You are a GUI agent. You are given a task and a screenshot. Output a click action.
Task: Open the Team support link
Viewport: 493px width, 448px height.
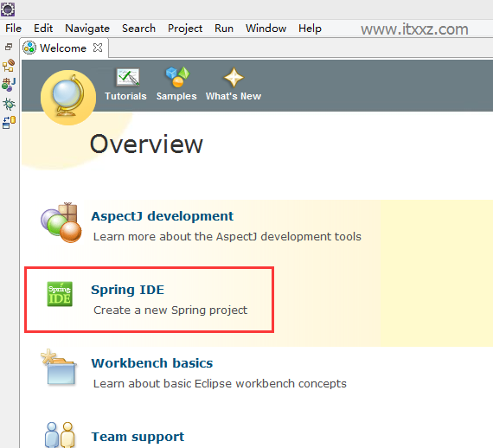point(138,437)
